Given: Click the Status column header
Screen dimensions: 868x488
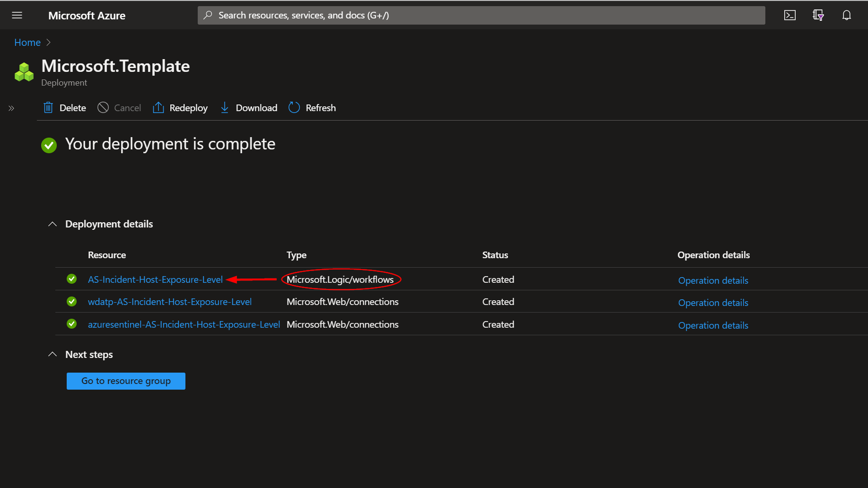Looking at the screenshot, I should [x=495, y=255].
